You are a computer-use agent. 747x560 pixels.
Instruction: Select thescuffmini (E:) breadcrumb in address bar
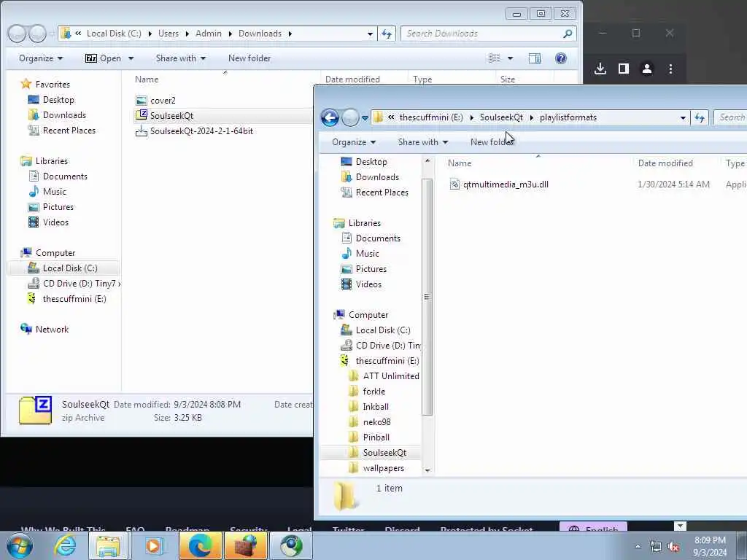[430, 117]
